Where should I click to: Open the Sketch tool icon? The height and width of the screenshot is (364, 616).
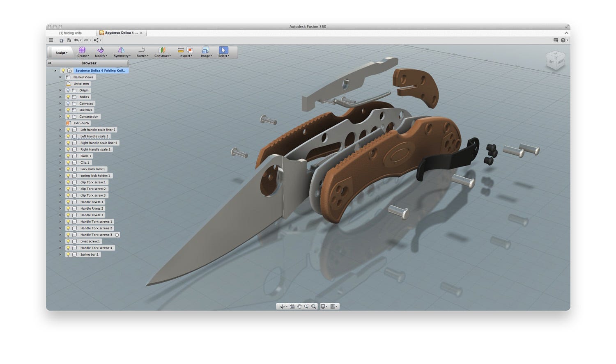pos(142,50)
